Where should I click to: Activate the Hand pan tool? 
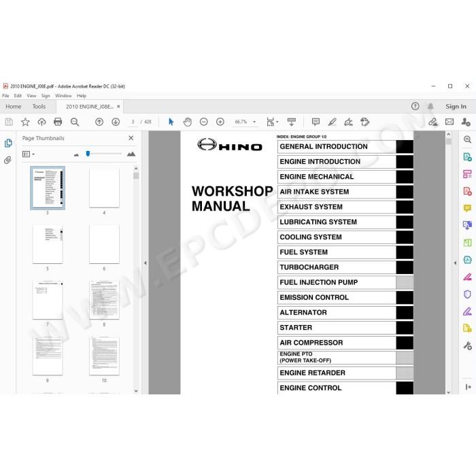click(188, 122)
